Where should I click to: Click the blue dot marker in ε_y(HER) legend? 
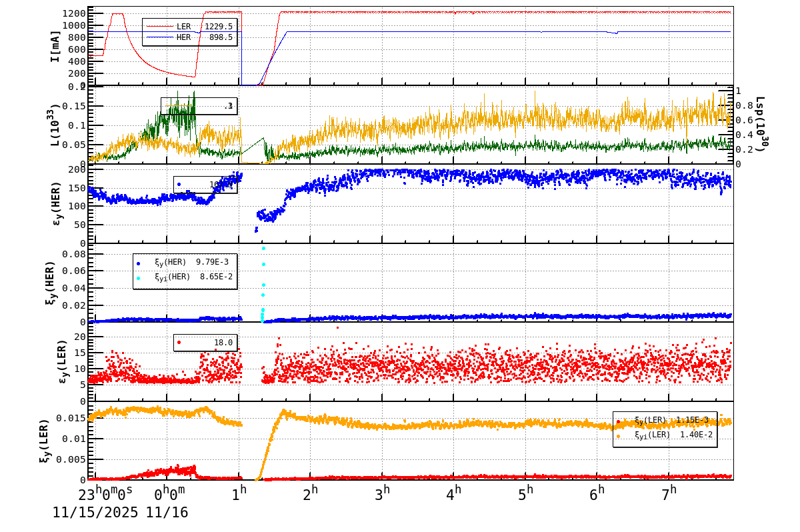[179, 184]
